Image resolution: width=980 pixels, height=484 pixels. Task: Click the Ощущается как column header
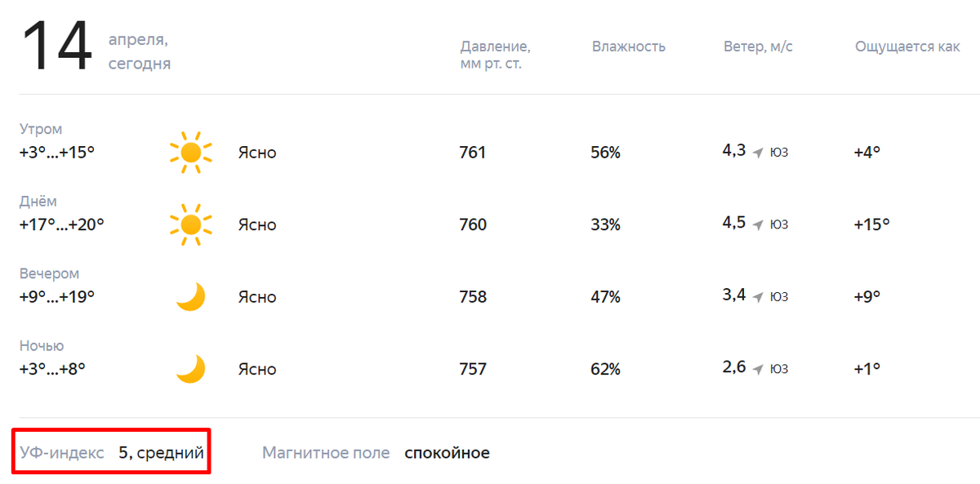tap(907, 47)
